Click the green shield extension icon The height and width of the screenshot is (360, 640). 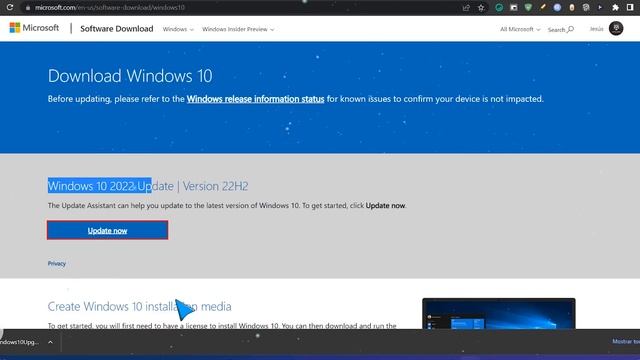coord(528,7)
